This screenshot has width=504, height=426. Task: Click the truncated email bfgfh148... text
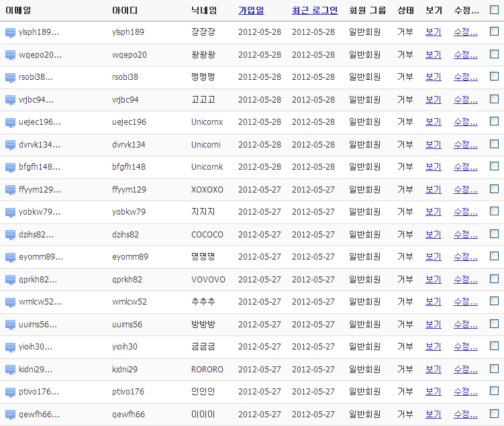39,167
